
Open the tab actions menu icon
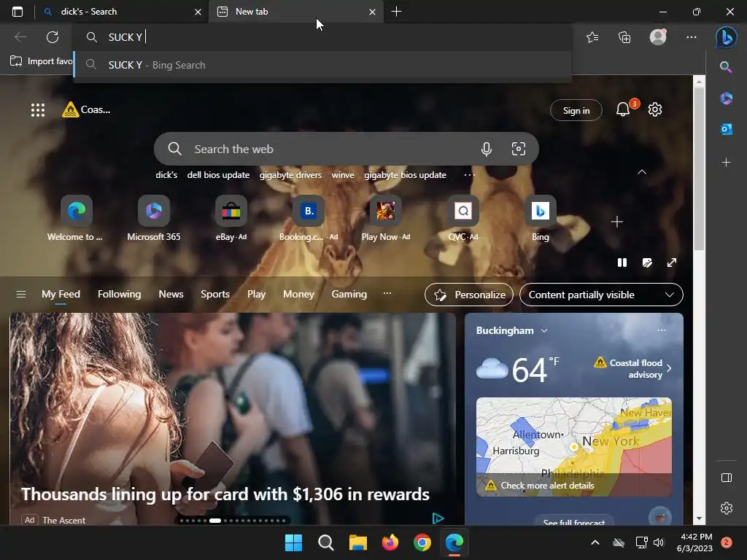pyautogui.click(x=18, y=12)
